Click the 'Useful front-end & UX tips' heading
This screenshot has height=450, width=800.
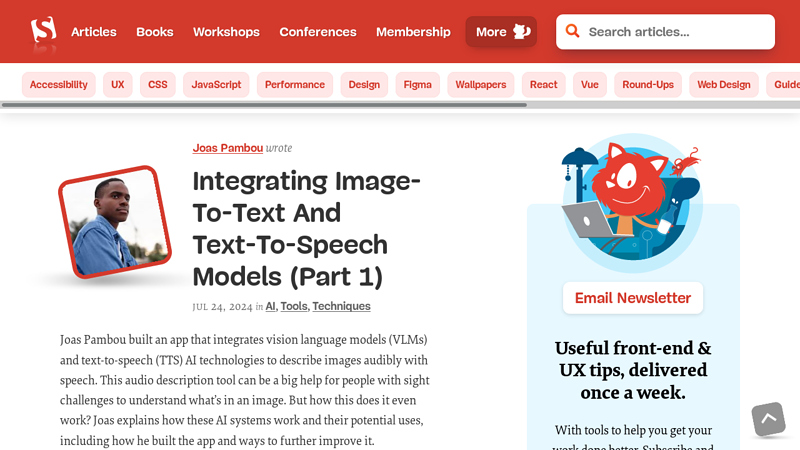tap(633, 370)
